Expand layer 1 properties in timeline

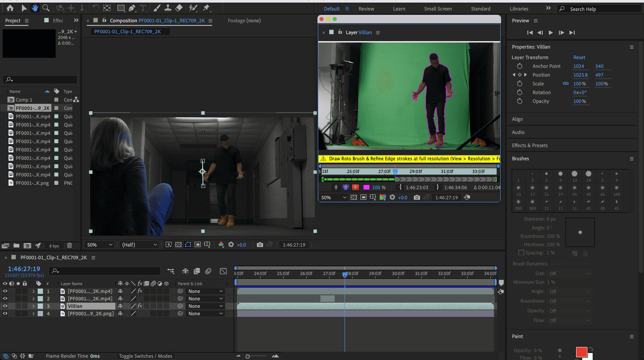pyautogui.click(x=34, y=291)
